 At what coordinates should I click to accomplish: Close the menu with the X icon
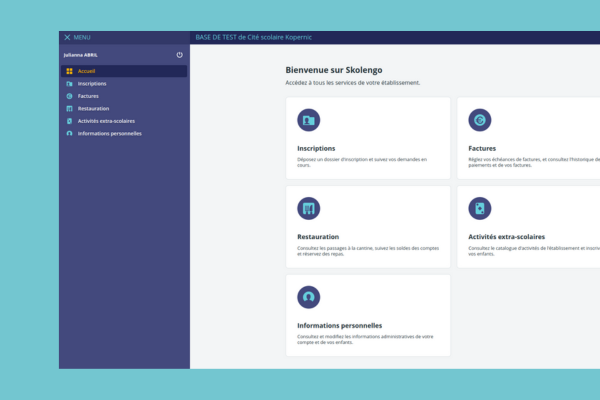pyautogui.click(x=67, y=38)
